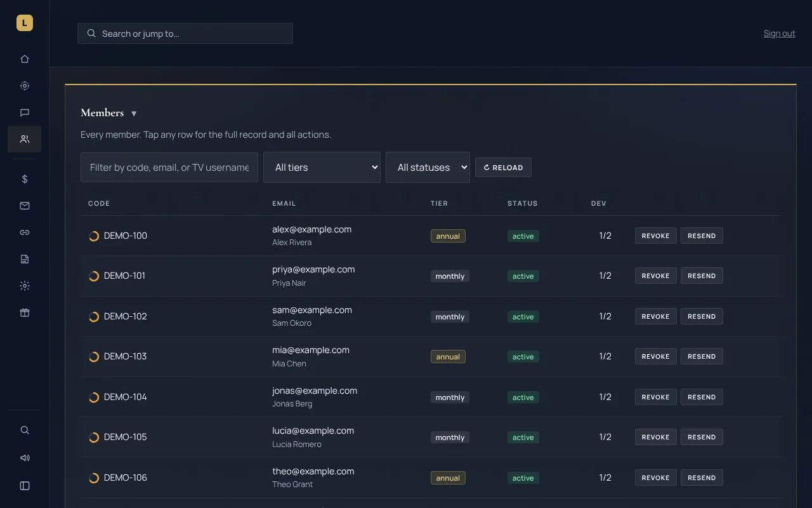Viewport: 812px width, 508px height.
Task: Click the Sign out link
Action: pos(779,34)
